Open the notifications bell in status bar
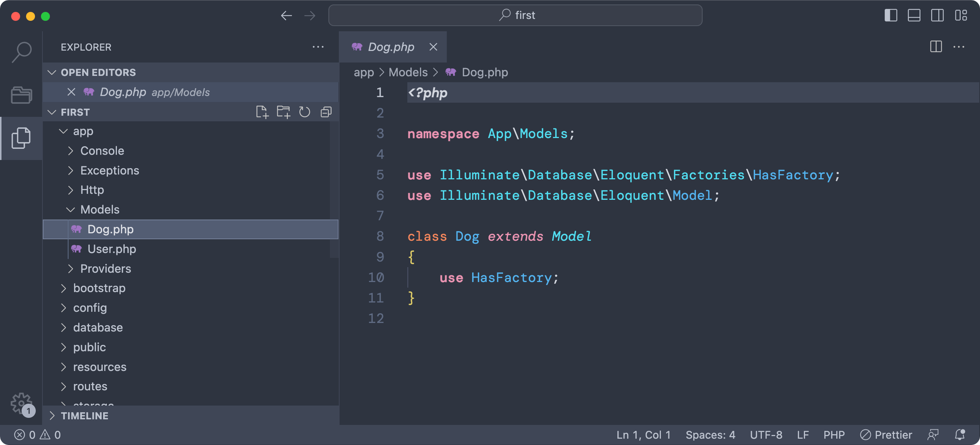Screen dimensions: 980x445 960,434
